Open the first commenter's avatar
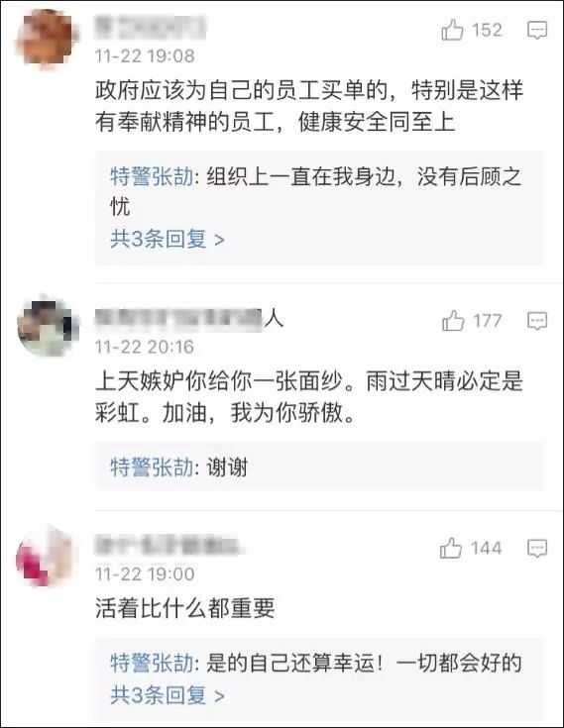 pos(47,38)
